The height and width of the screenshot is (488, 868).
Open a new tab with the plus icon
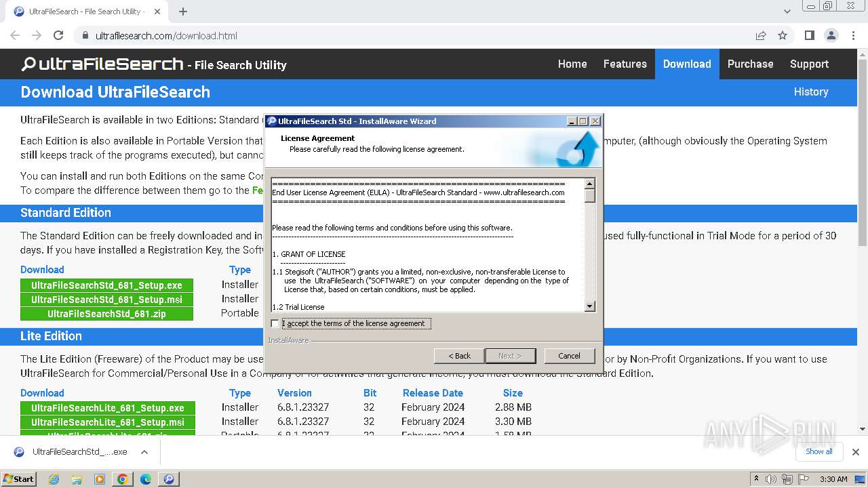tap(183, 12)
